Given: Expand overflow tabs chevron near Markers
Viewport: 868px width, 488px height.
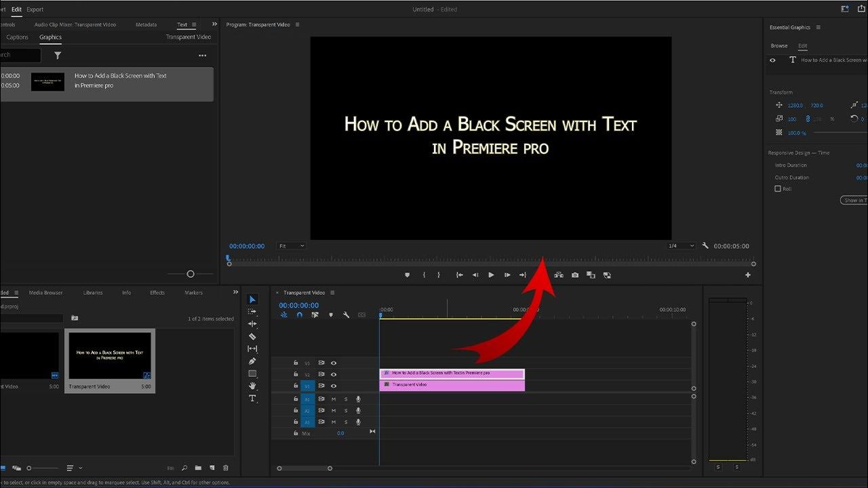Looking at the screenshot, I should click(236, 292).
